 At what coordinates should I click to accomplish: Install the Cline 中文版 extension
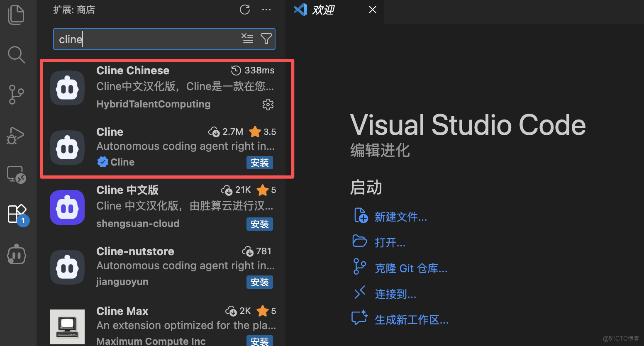click(x=260, y=224)
